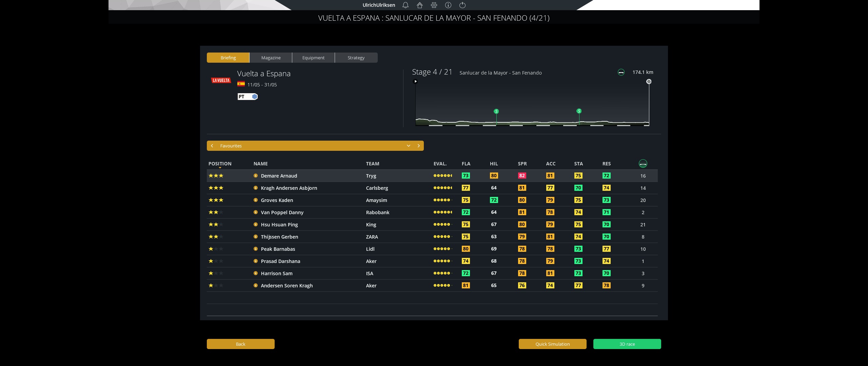Viewport: 868px width, 366px height.
Task: Click flat stage type icon near distance
Action: click(x=621, y=72)
